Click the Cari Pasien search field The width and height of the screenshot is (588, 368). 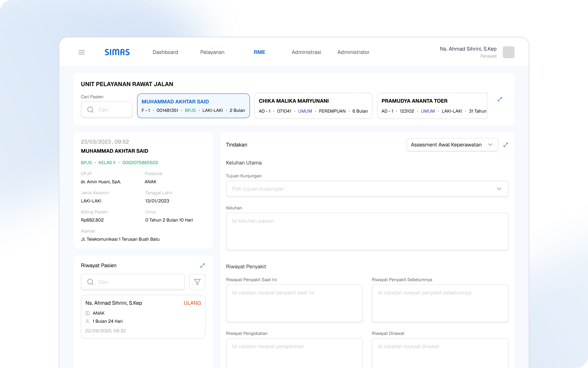pos(107,110)
